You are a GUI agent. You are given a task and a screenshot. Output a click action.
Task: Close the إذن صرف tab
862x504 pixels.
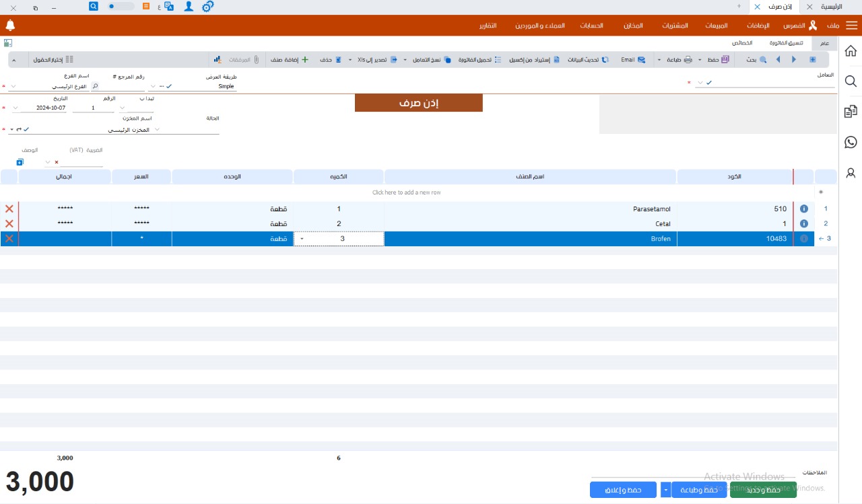click(x=758, y=6)
